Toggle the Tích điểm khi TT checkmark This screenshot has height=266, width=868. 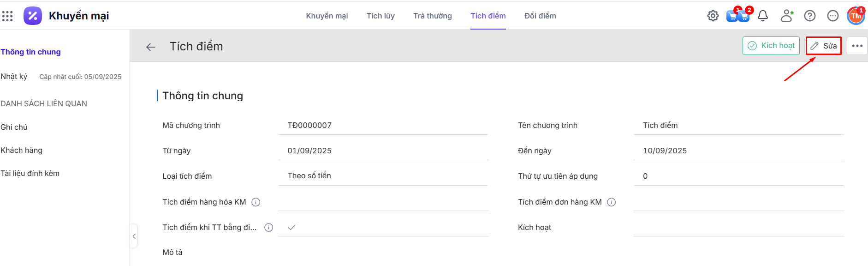click(291, 227)
